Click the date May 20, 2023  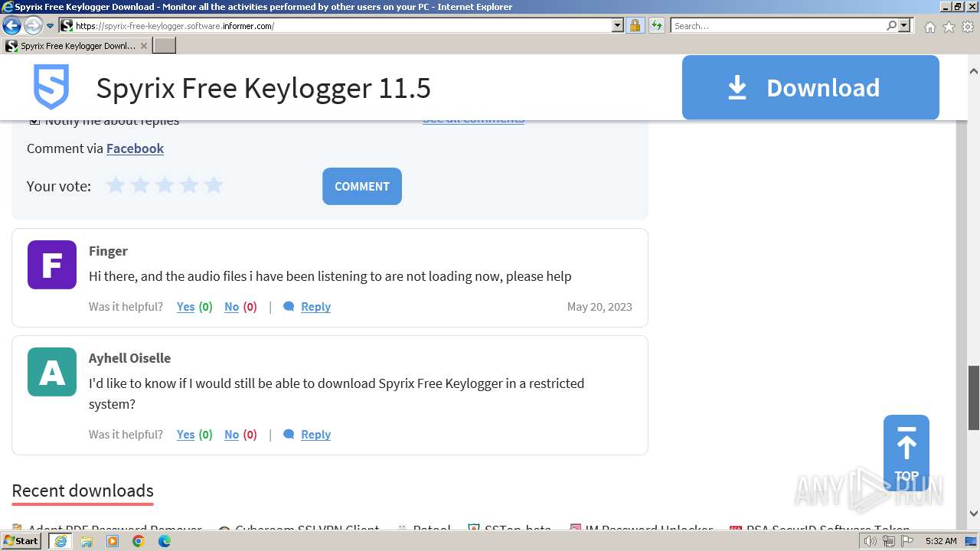(x=599, y=306)
